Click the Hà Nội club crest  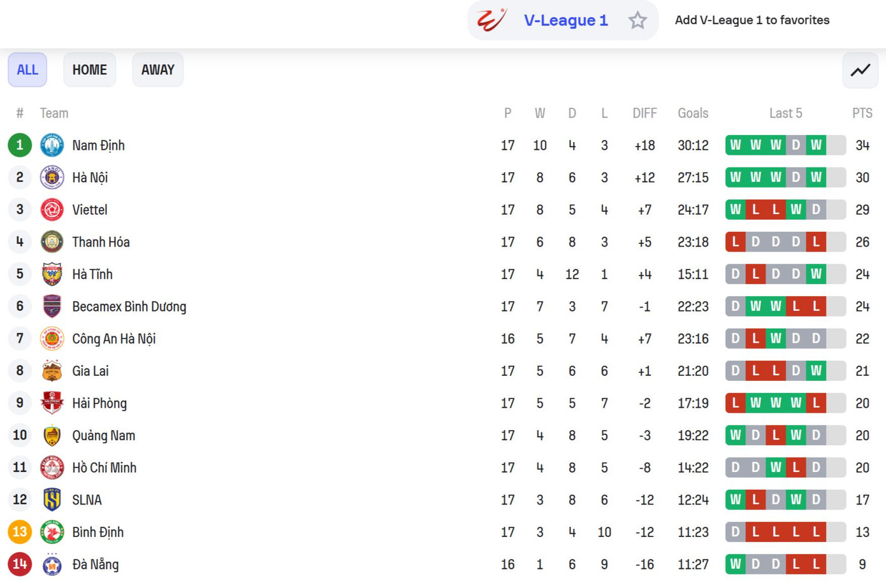point(52,178)
